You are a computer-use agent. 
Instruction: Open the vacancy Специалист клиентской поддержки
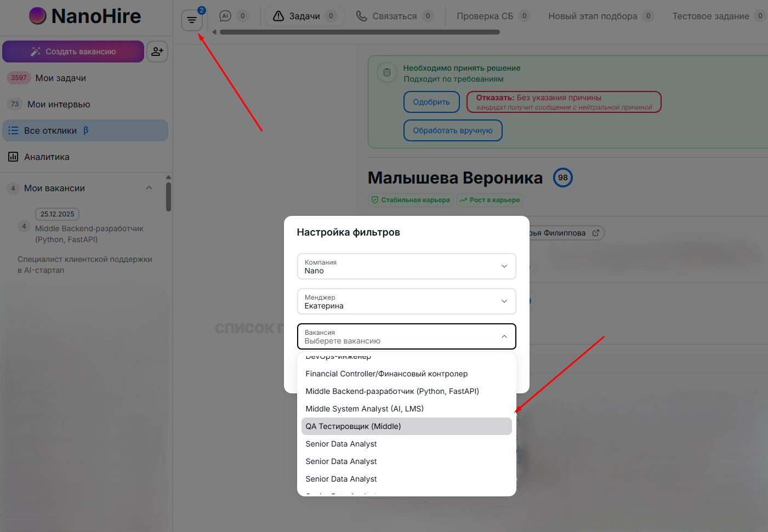[85, 265]
